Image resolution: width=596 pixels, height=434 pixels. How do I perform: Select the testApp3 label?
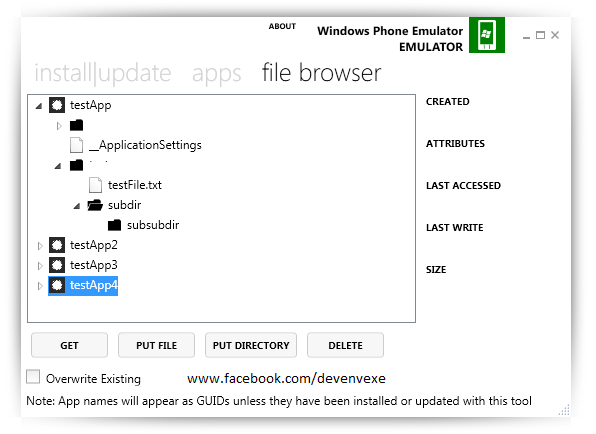coord(94,265)
